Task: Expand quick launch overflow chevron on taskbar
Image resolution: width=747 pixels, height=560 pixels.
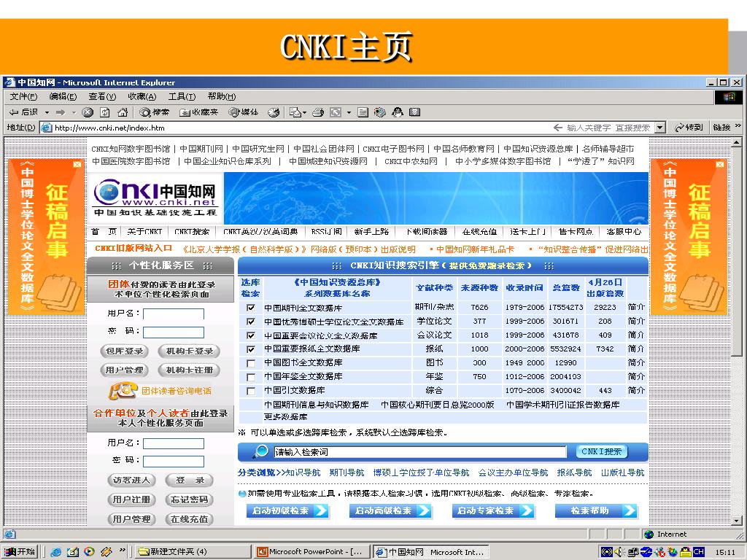Action: click(x=123, y=551)
